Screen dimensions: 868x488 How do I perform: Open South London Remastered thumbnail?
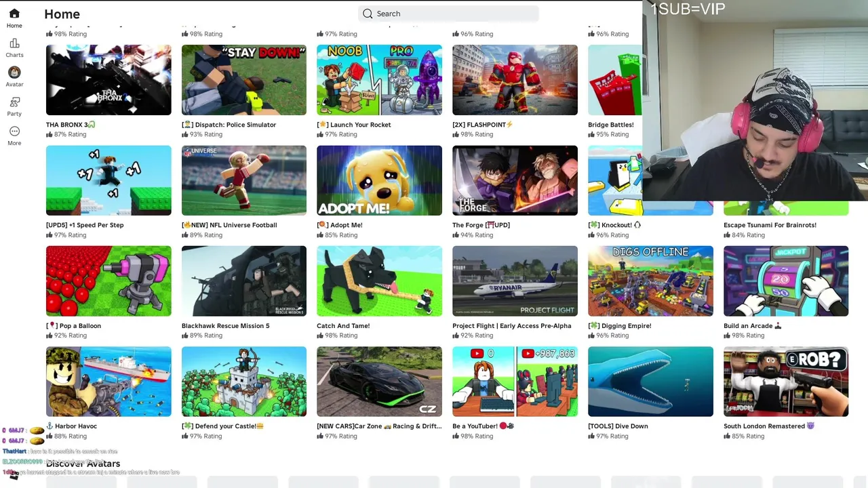tap(786, 382)
